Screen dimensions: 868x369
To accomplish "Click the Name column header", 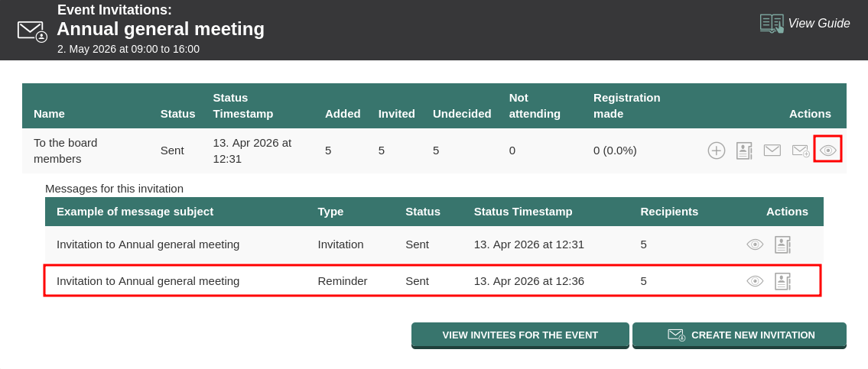I will coord(49,113).
